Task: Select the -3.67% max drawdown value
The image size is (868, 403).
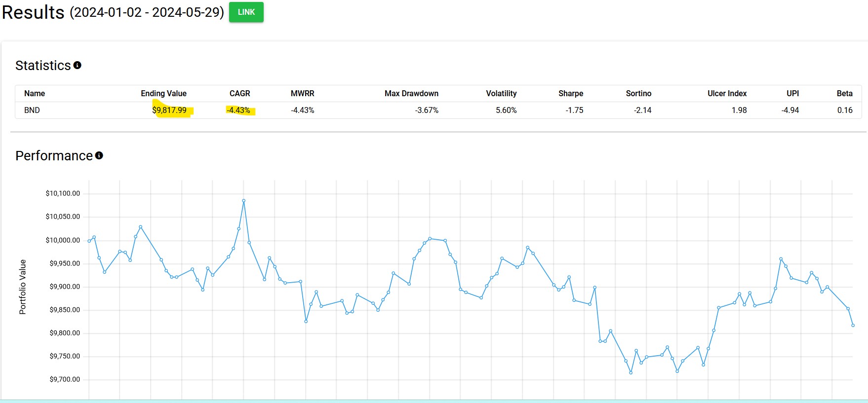Action: point(427,110)
